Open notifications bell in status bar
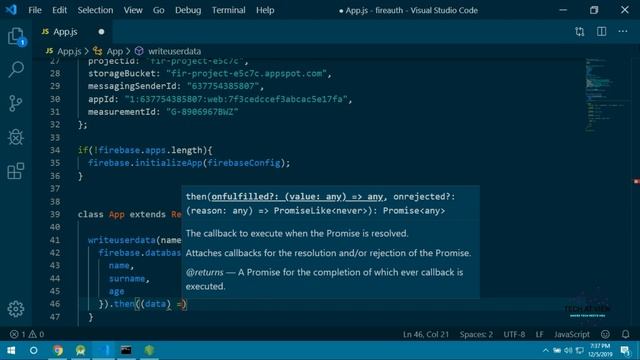The image size is (640, 360). (625, 334)
